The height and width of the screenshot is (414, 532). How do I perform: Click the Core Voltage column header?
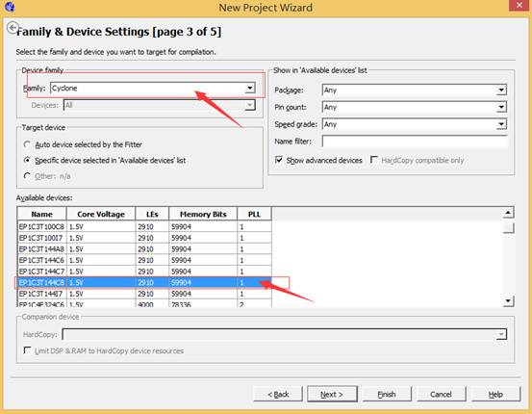(x=101, y=214)
